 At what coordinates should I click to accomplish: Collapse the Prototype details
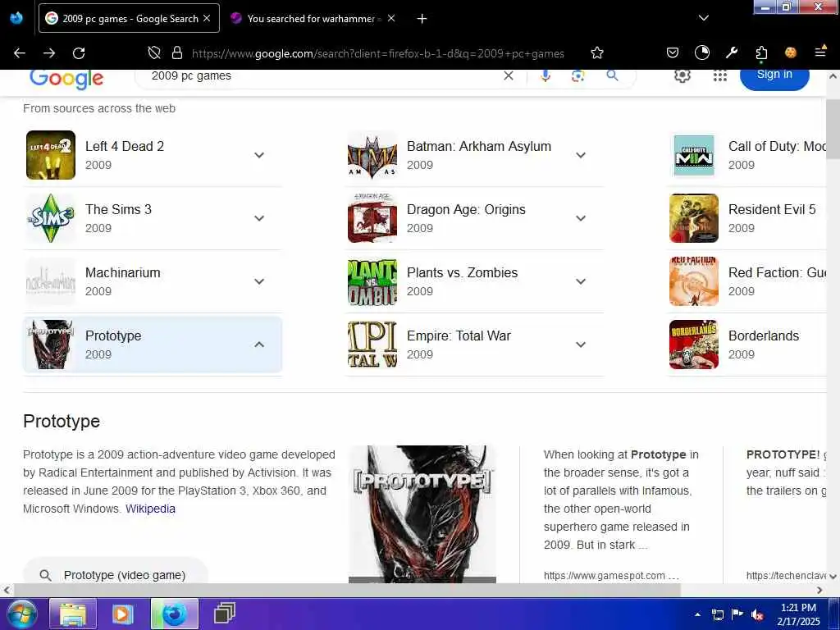(259, 345)
